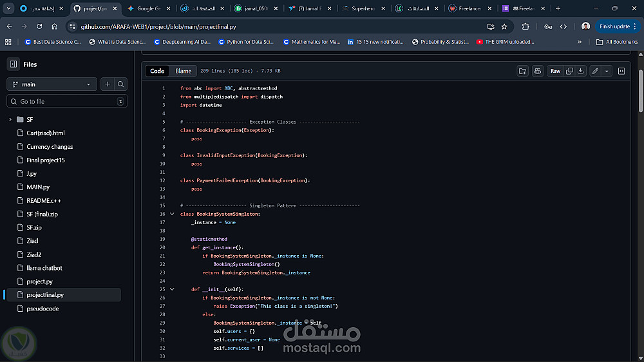Switch to the Code view tab

(157, 71)
